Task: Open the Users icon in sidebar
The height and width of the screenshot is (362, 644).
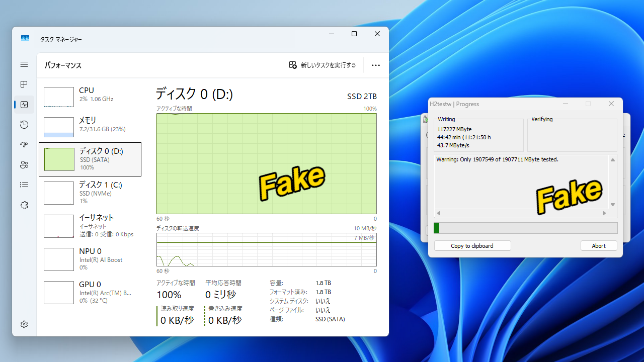Action: [x=24, y=165]
